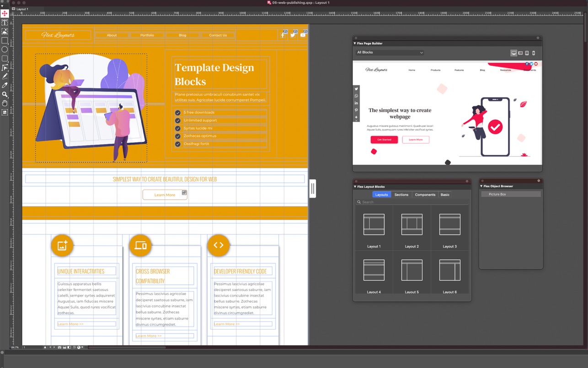Click the Contact Us navigation item
This screenshot has height=368, width=588.
point(218,35)
